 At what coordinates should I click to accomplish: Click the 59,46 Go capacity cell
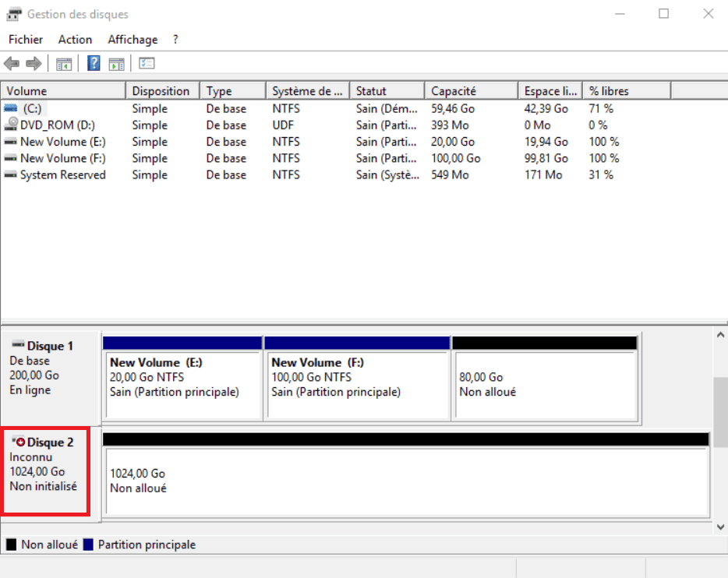pos(453,108)
